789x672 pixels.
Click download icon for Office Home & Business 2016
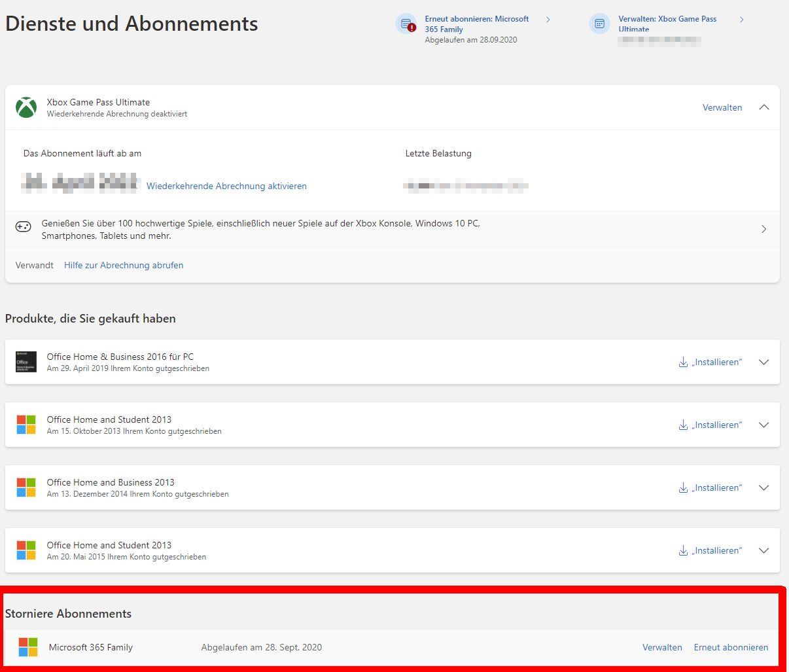point(683,362)
